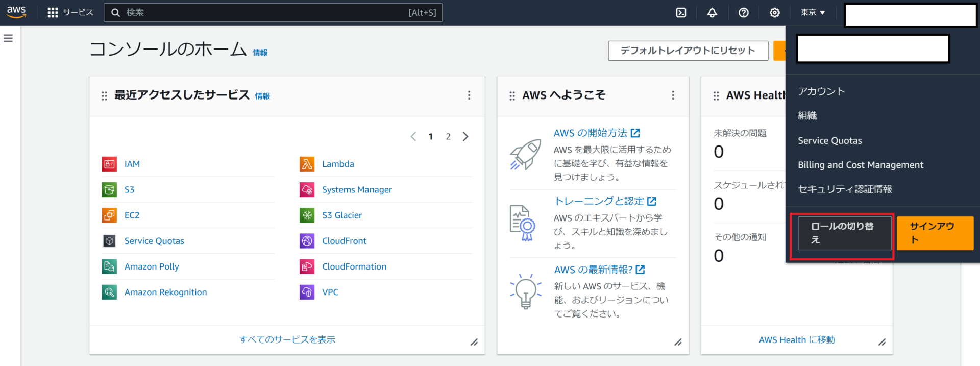Click the EC2 service icon
Viewport: 980px width, 366px height.
[109, 215]
